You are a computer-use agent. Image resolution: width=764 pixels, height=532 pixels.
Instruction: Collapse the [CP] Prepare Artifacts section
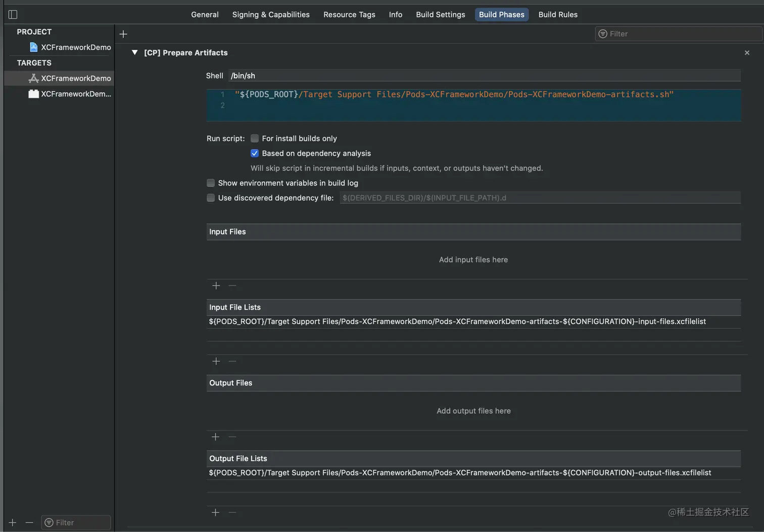(134, 53)
